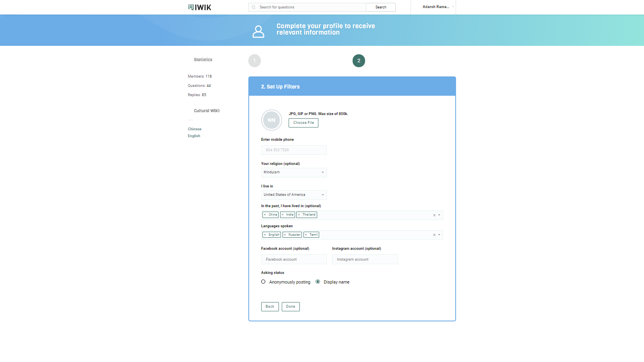Click the Replies: 85 statistic
Image resolution: width=644 pixels, height=362 pixels.
(197, 95)
